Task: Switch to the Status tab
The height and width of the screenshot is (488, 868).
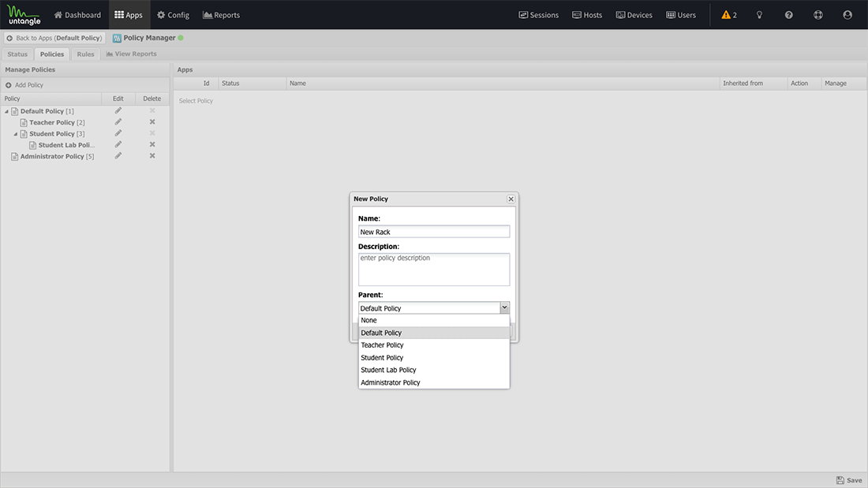Action: tap(17, 54)
